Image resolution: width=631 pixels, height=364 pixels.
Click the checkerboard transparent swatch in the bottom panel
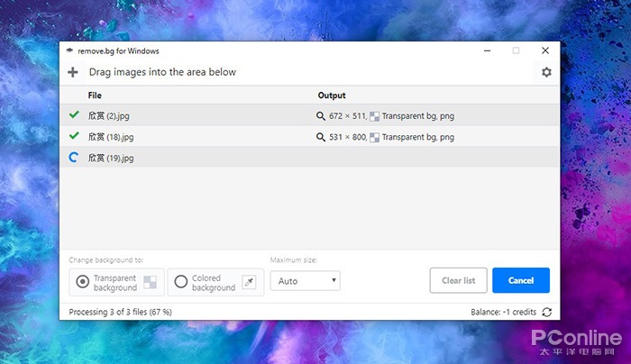coord(151,282)
